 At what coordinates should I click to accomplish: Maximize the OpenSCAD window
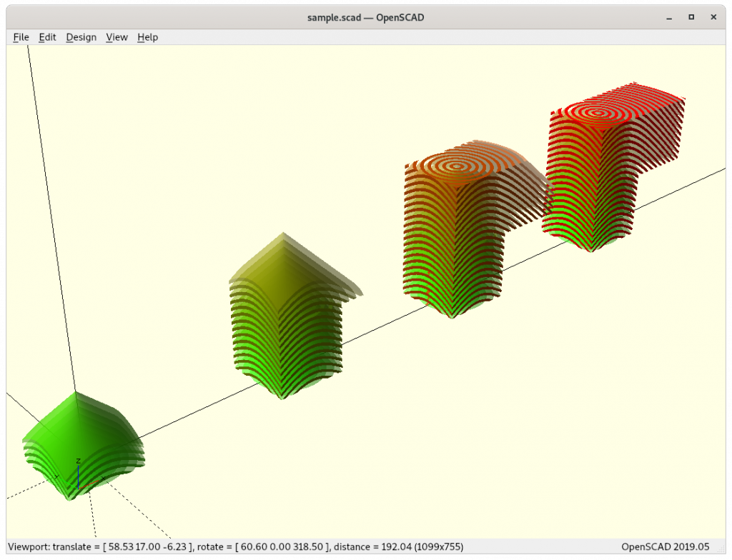691,17
